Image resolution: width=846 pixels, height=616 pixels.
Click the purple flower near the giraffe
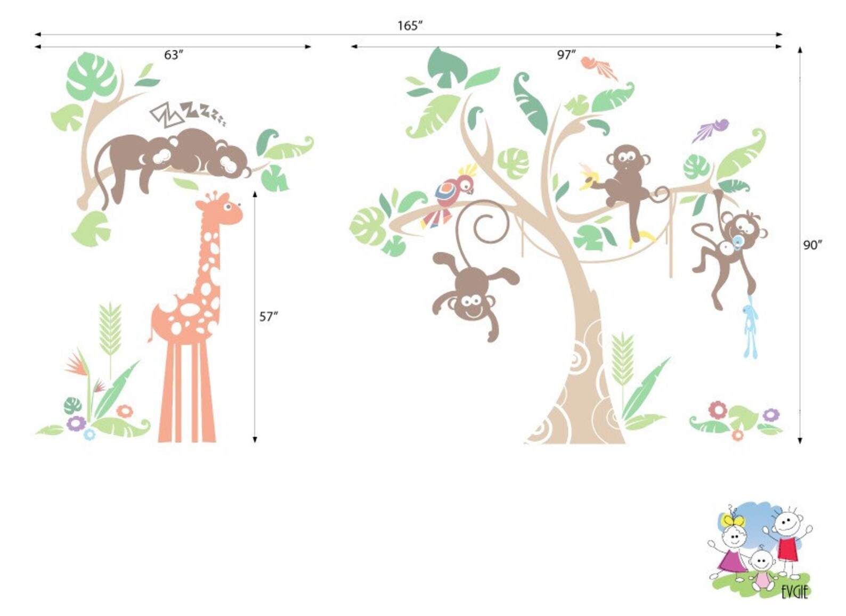(76, 423)
